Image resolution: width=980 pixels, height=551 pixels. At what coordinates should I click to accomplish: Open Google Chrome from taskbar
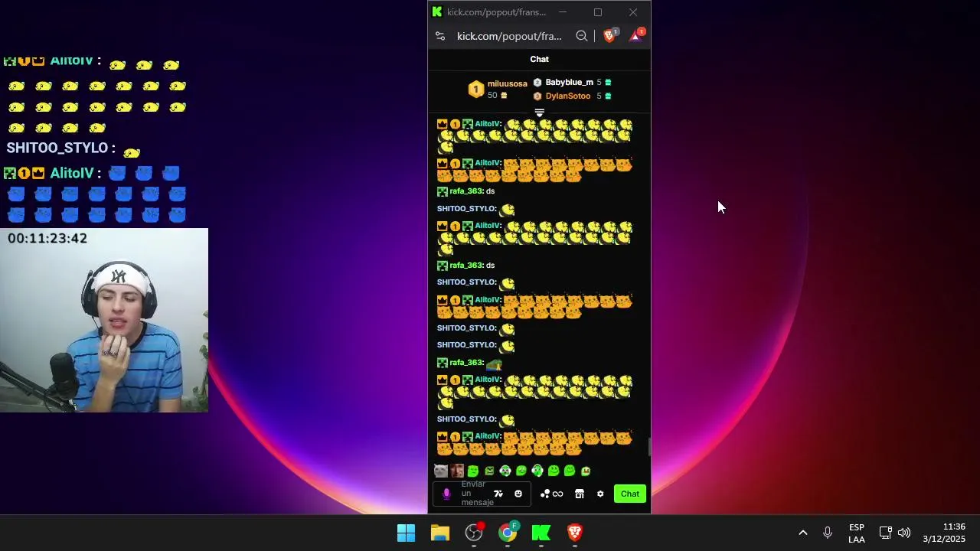click(508, 533)
